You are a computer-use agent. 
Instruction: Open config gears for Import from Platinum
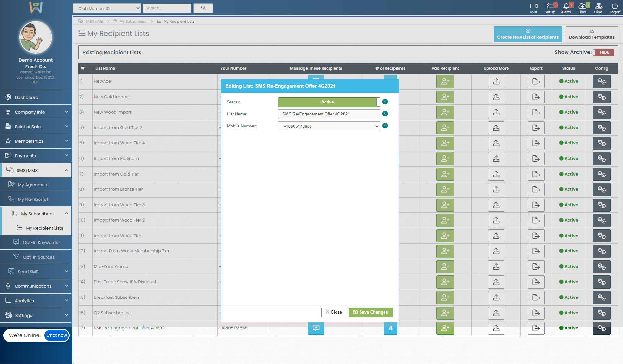tap(602, 159)
